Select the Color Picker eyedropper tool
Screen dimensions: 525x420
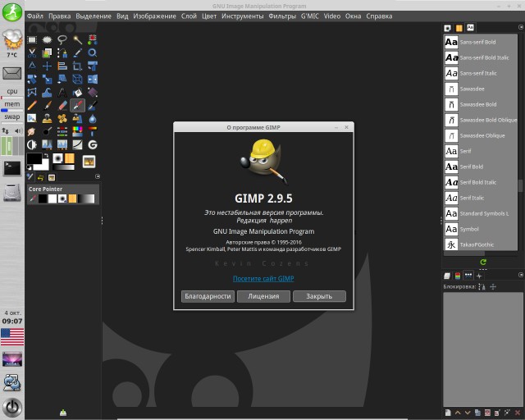[78, 53]
